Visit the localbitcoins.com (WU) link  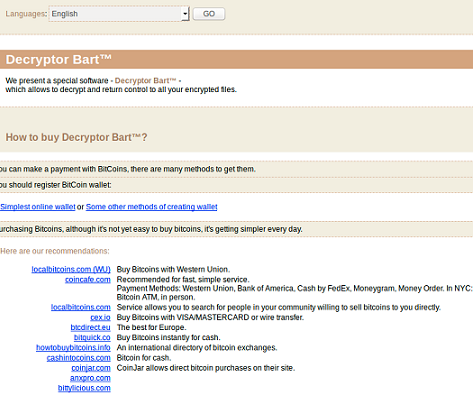[x=71, y=269]
